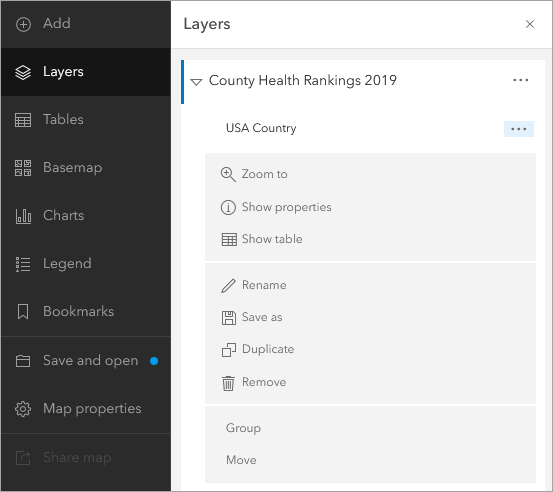Show the Legend list icon

click(x=23, y=264)
